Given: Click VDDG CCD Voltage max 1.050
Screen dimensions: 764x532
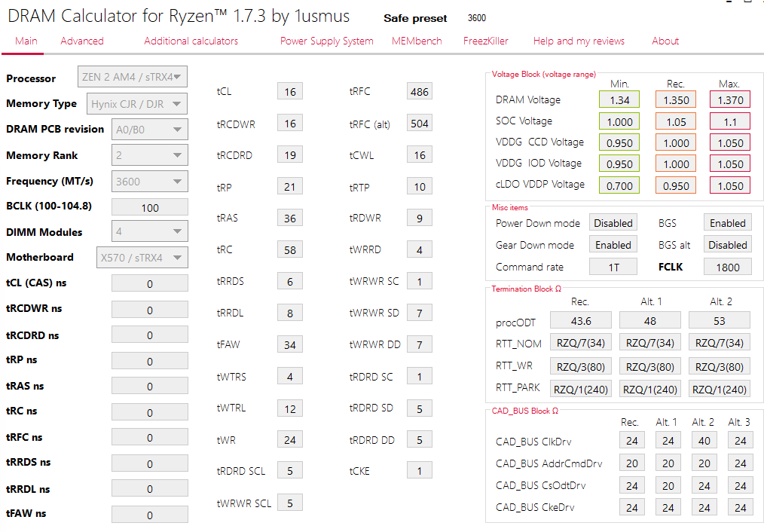Looking at the screenshot, I should coord(730,142).
